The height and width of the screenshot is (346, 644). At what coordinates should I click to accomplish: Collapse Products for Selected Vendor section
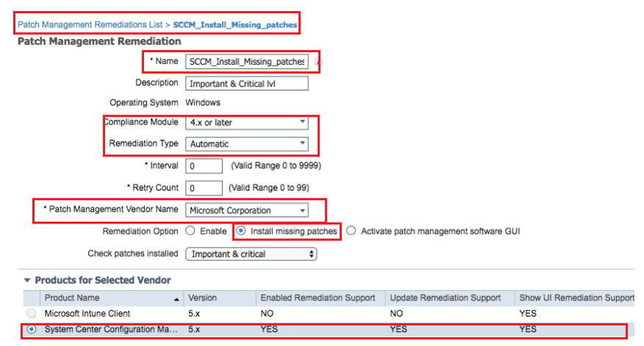click(x=27, y=280)
